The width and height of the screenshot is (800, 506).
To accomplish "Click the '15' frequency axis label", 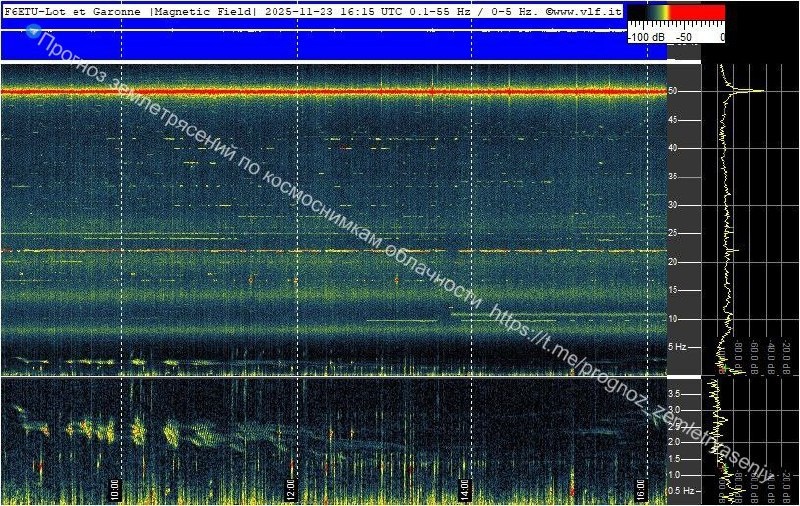I will (x=672, y=290).
